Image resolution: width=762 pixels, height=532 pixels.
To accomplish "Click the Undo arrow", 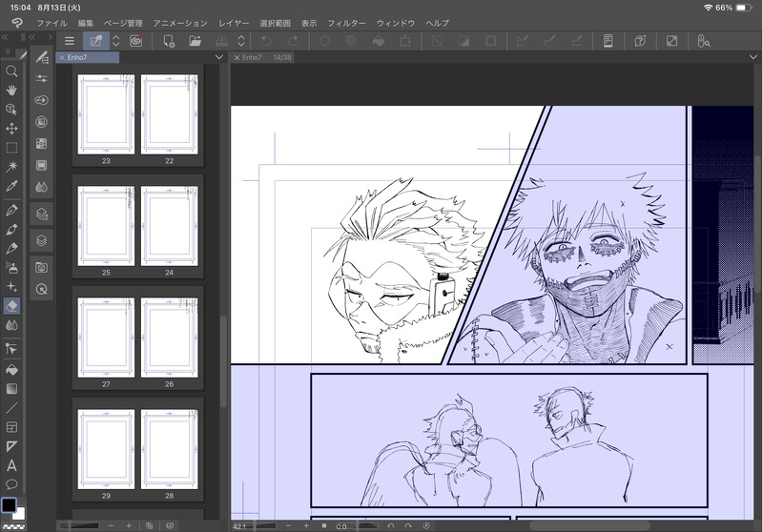I will (x=266, y=41).
